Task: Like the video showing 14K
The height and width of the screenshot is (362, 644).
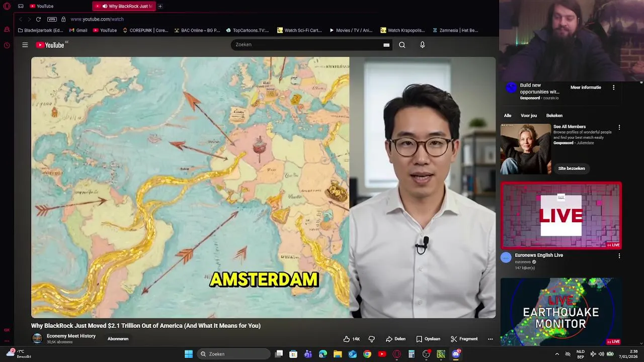Action: (x=352, y=339)
